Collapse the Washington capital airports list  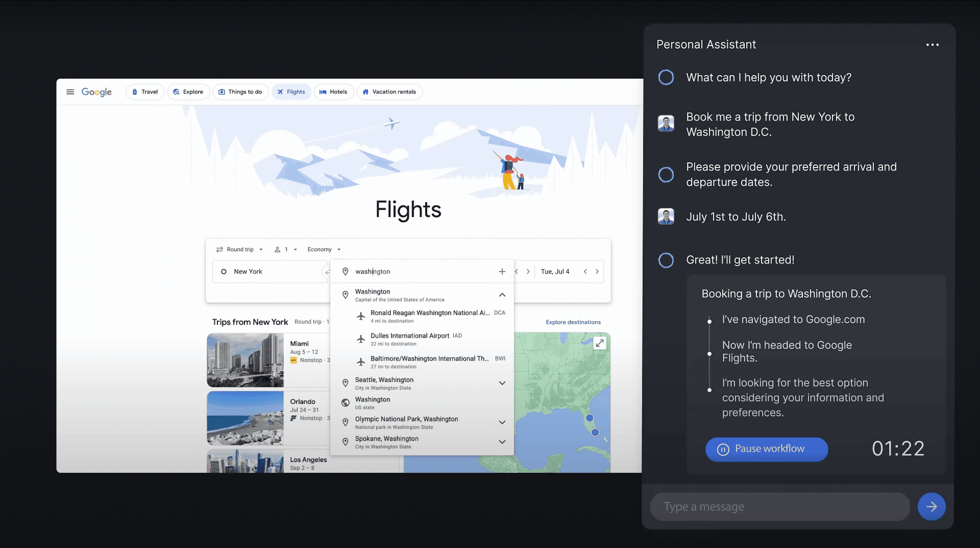502,295
